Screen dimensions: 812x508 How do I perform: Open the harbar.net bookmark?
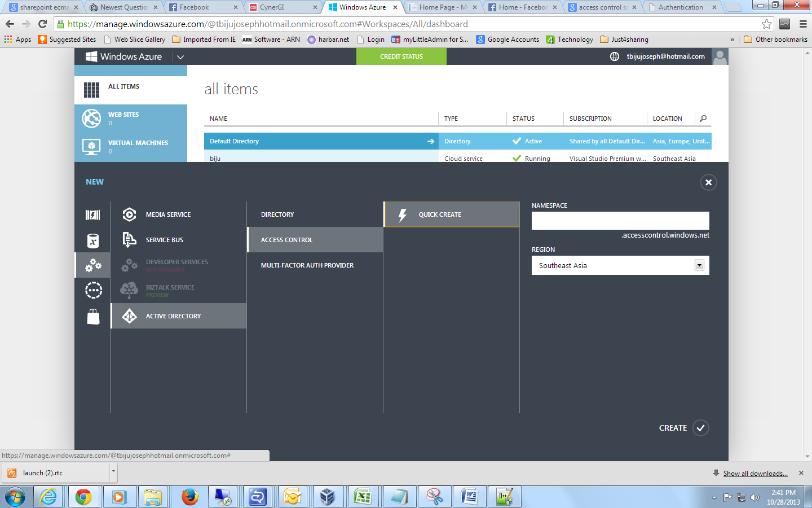coord(328,40)
